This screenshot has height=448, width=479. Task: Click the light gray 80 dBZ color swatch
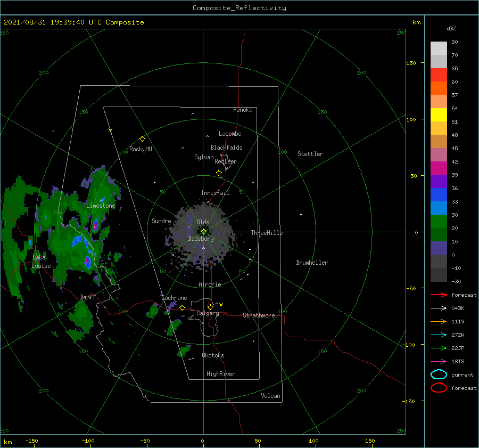439,48
